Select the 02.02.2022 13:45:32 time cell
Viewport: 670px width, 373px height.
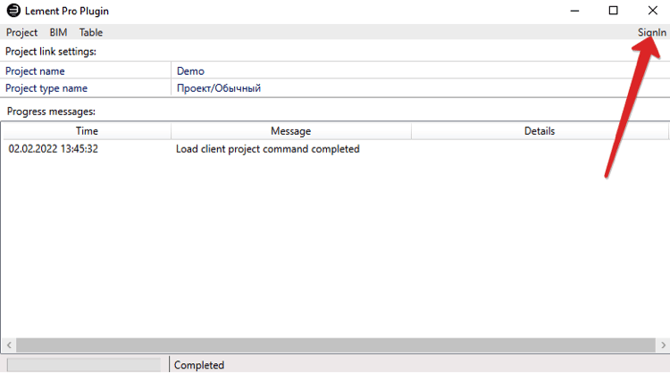coord(53,149)
